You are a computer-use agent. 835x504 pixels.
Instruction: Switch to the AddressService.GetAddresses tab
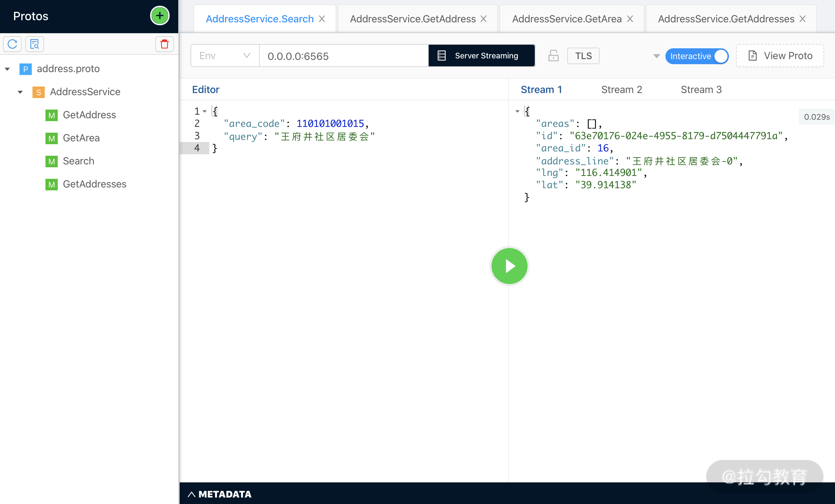tap(726, 19)
